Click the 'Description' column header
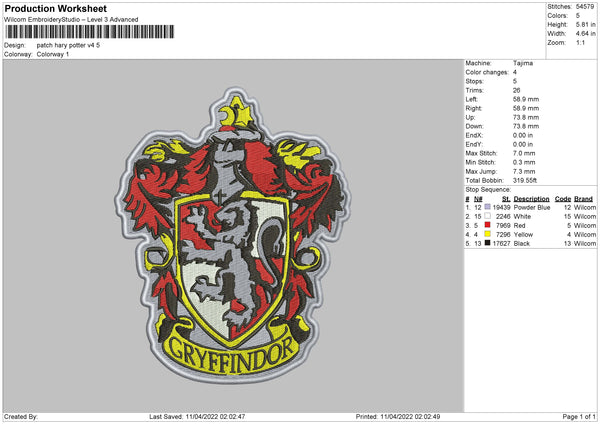 click(531, 199)
